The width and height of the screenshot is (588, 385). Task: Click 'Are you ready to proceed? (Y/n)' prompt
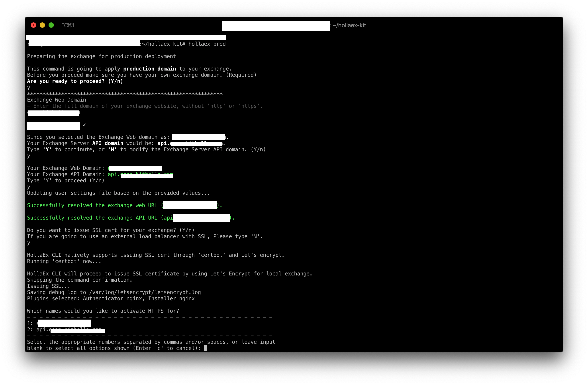click(x=75, y=81)
